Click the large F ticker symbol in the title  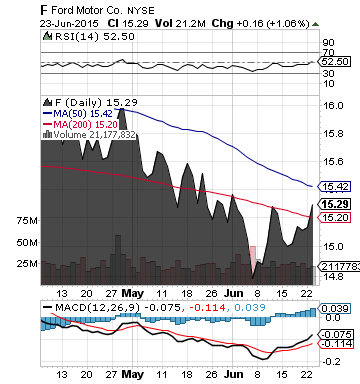coord(44,10)
